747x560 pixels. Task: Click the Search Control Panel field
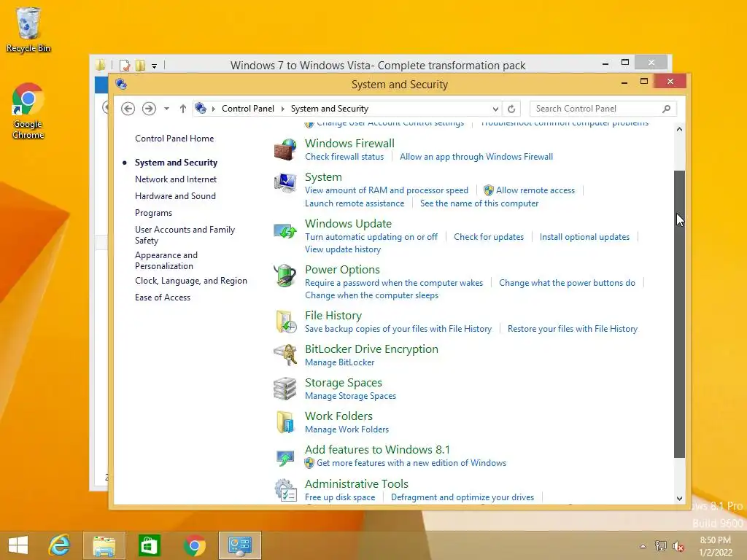point(603,109)
